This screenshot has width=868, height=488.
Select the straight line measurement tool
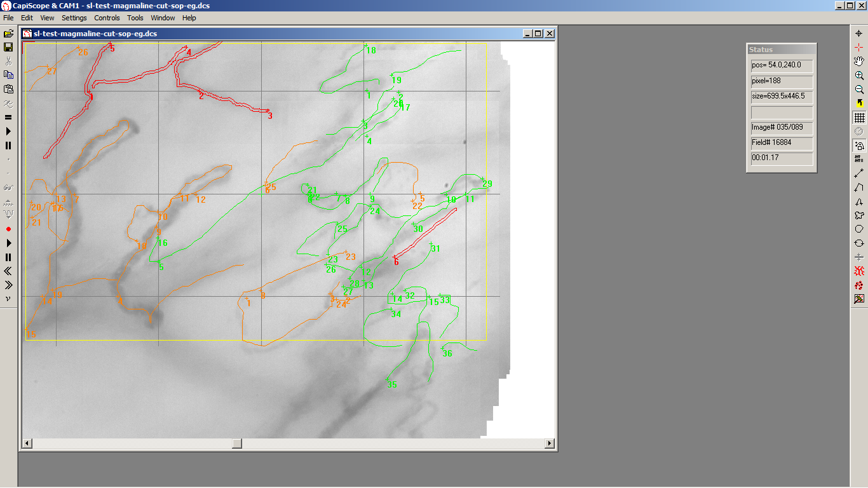pyautogui.click(x=859, y=173)
